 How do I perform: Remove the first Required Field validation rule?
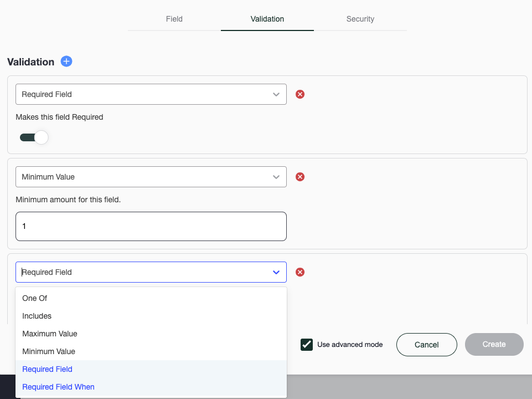(300, 94)
